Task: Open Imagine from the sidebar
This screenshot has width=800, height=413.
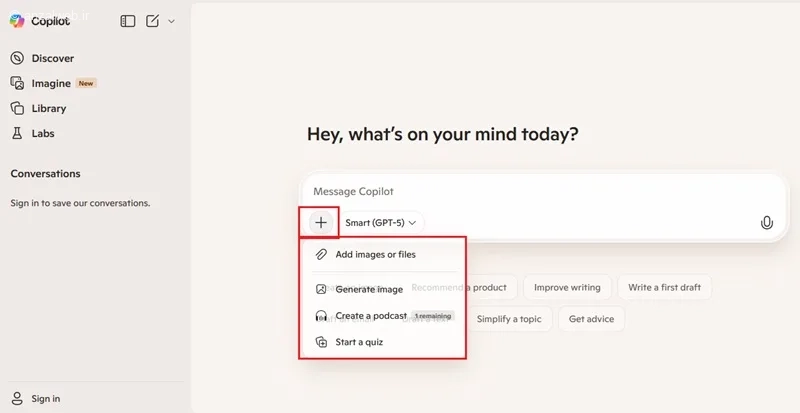Action: [x=52, y=83]
